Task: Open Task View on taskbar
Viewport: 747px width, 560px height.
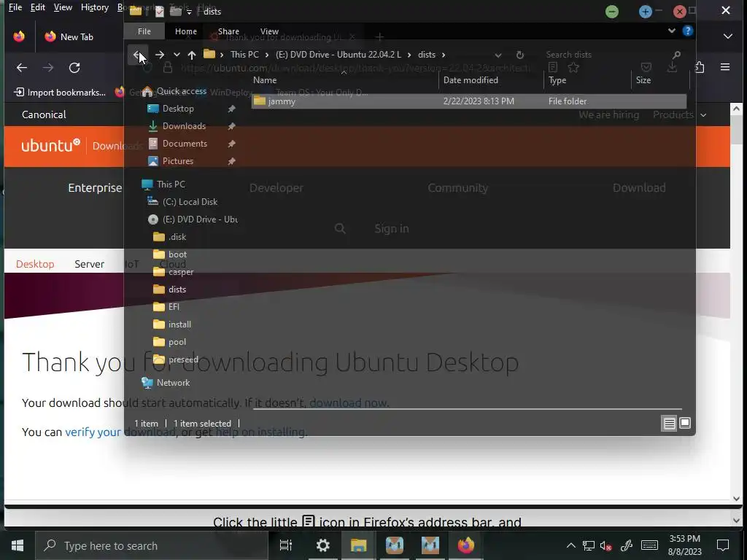Action: pos(286,545)
